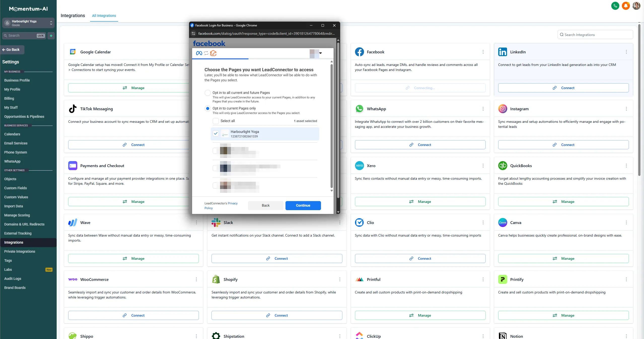644x339 pixels.
Task: Click the WooCommerce logo icon
Action: click(x=73, y=279)
